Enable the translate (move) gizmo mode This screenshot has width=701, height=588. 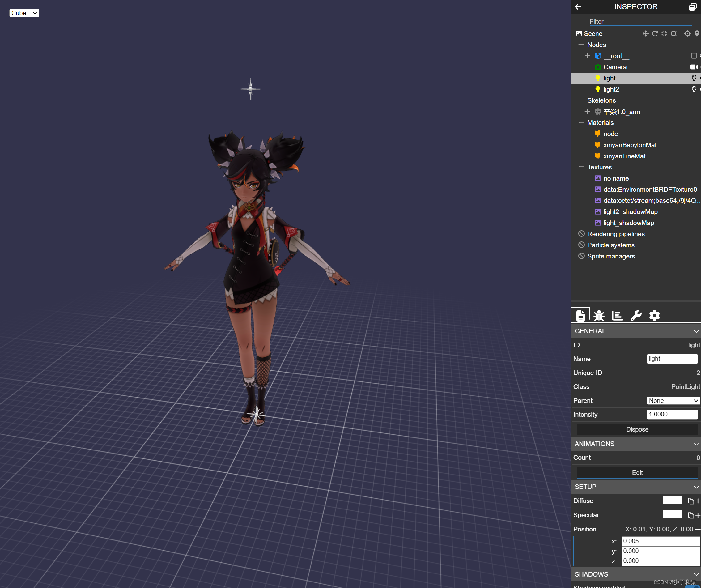click(x=645, y=33)
